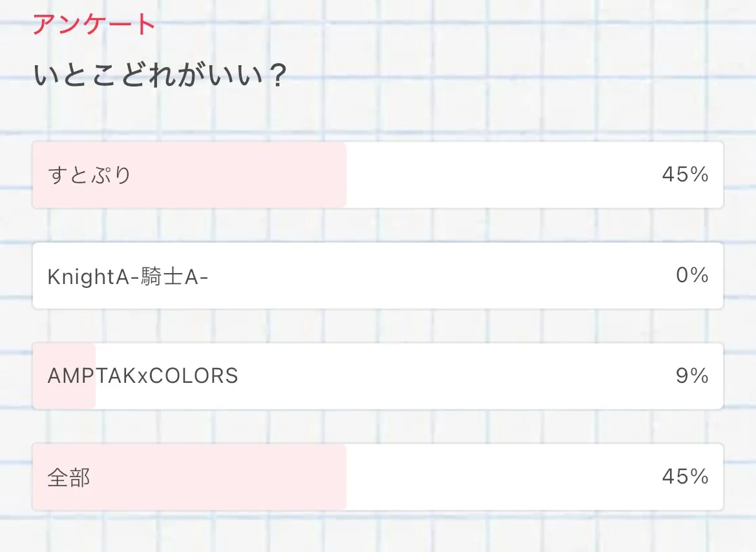Click the 45% result on 全部 row
The width and height of the screenshot is (756, 552).
coord(685,477)
